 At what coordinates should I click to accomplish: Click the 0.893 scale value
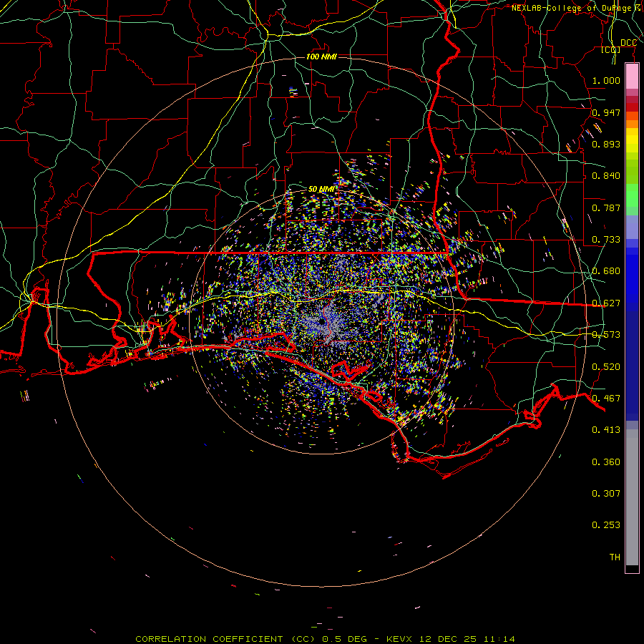pyautogui.click(x=606, y=144)
